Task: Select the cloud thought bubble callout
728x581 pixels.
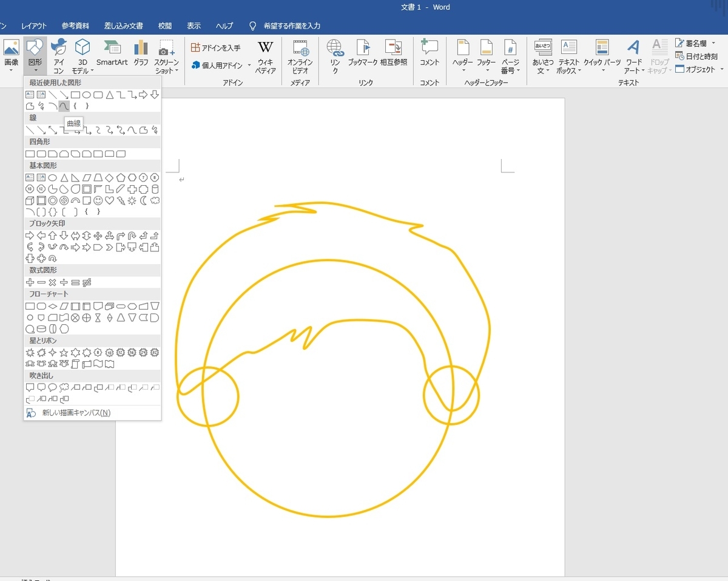Action: click(64, 388)
